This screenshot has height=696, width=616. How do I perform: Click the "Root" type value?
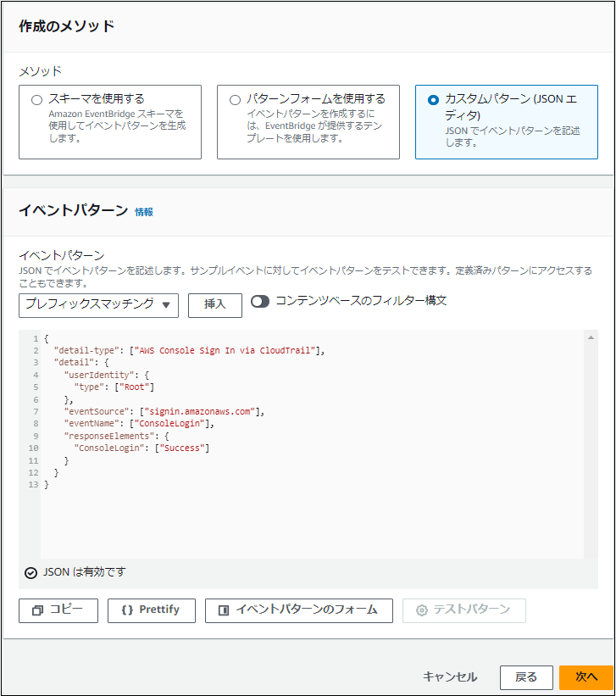click(134, 387)
